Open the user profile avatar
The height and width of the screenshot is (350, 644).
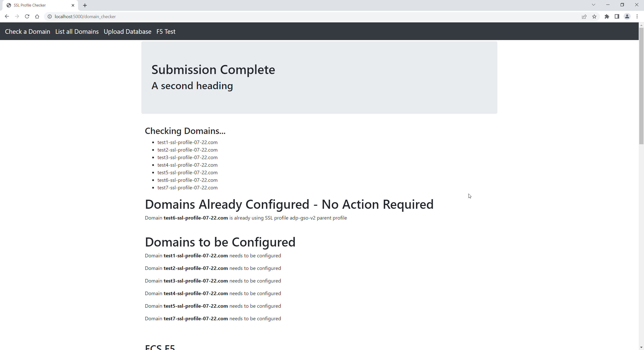[x=627, y=16]
